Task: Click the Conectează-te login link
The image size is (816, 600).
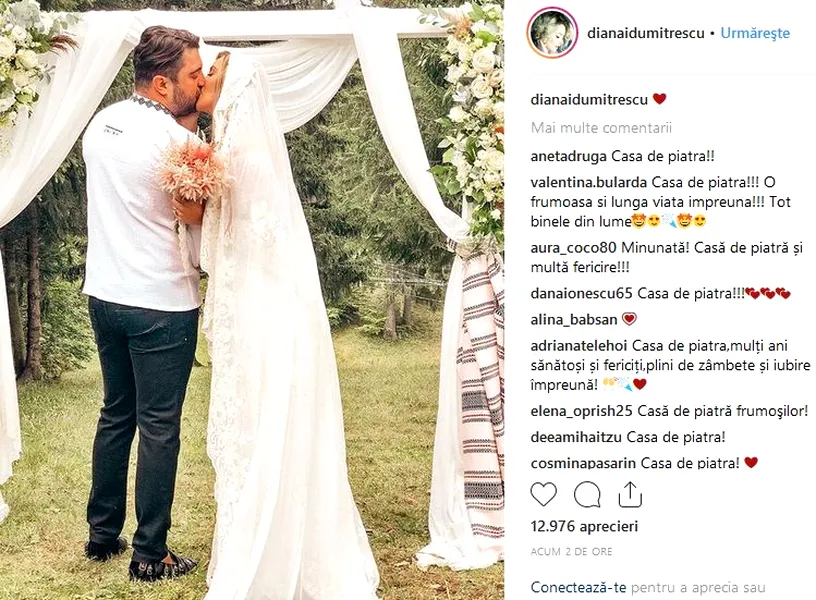Action: 578,588
